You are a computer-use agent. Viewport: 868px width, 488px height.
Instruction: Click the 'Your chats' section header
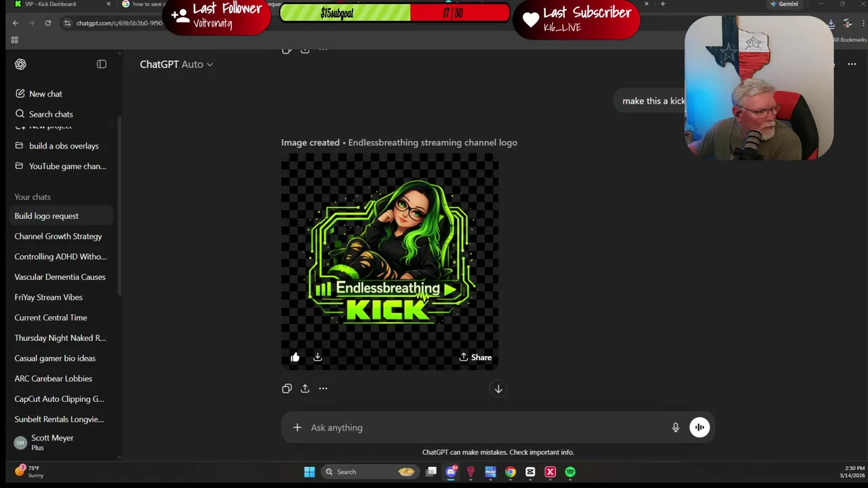(33, 197)
